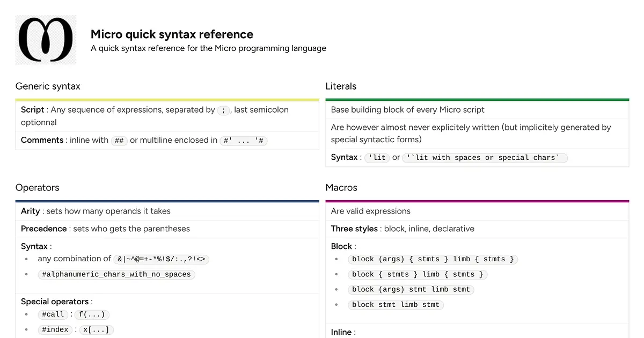The width and height of the screenshot is (644, 338).
Task: Click the "Operators" section heading
Action: tap(37, 188)
